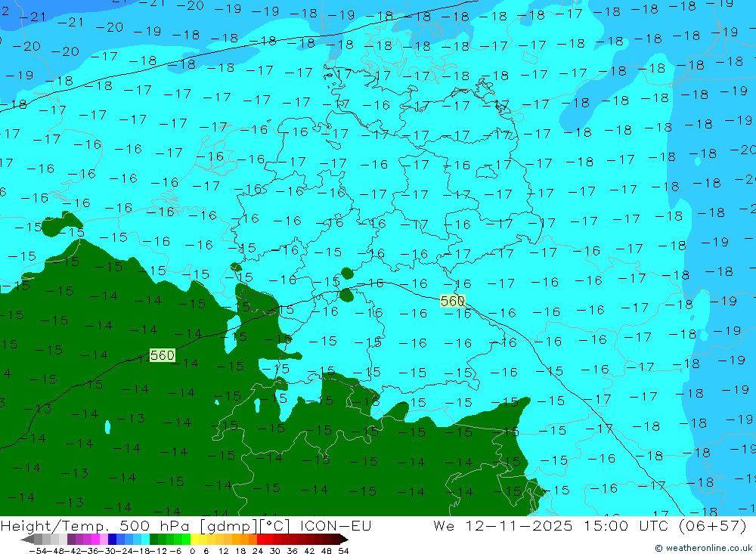Click the ICON-EU model name text
756x554 pixels.
[336, 525]
